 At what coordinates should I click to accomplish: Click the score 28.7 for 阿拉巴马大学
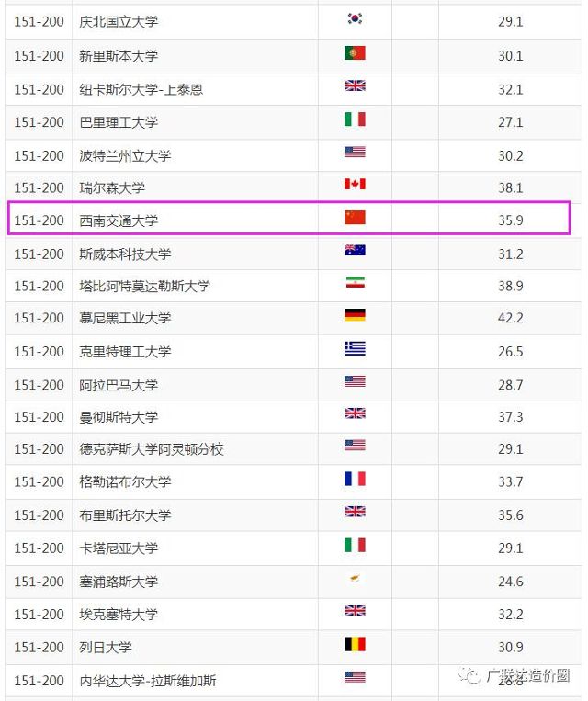pos(510,385)
